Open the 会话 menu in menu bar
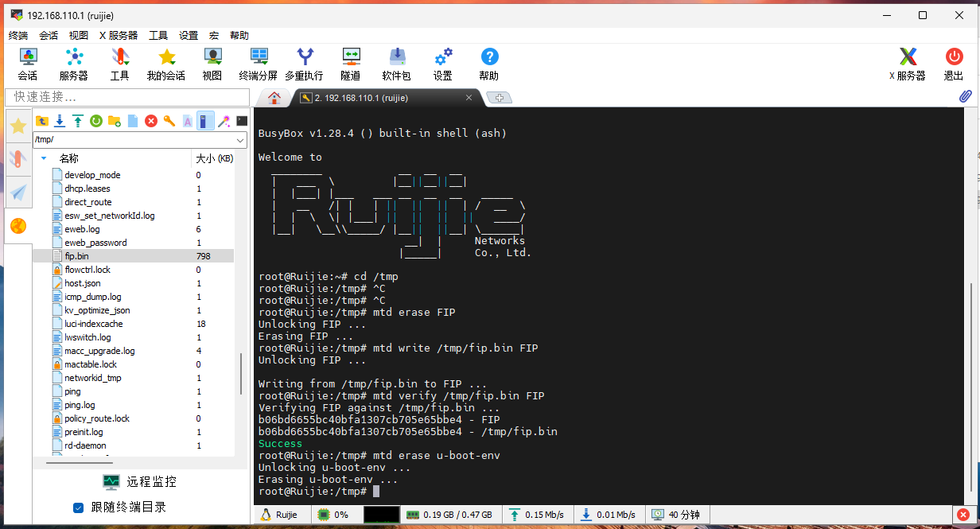This screenshot has width=980, height=529. pos(49,36)
